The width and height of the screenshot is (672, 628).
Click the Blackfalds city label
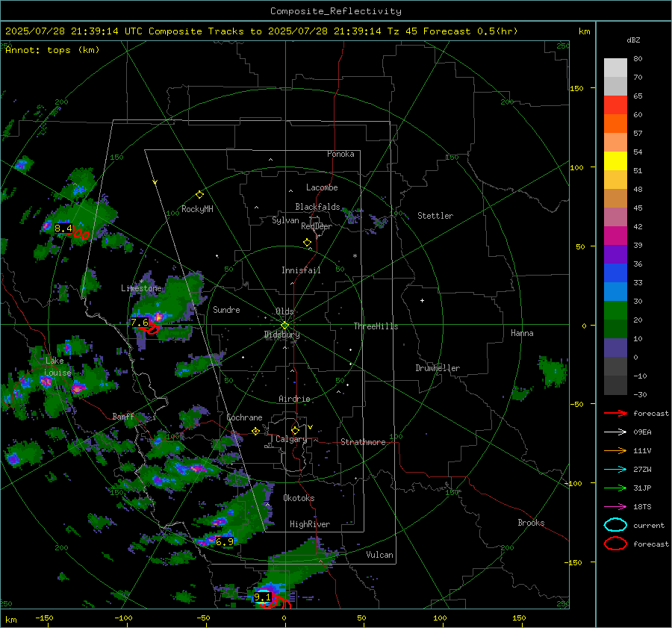(317, 207)
